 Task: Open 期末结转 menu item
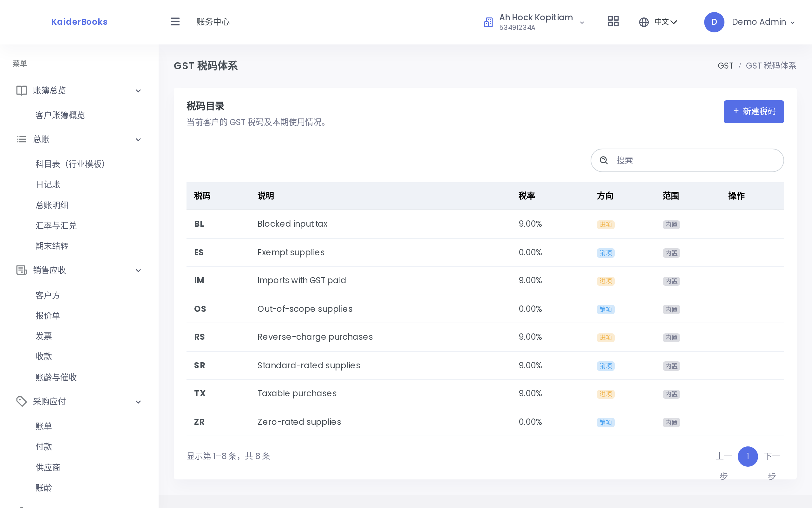coord(52,246)
